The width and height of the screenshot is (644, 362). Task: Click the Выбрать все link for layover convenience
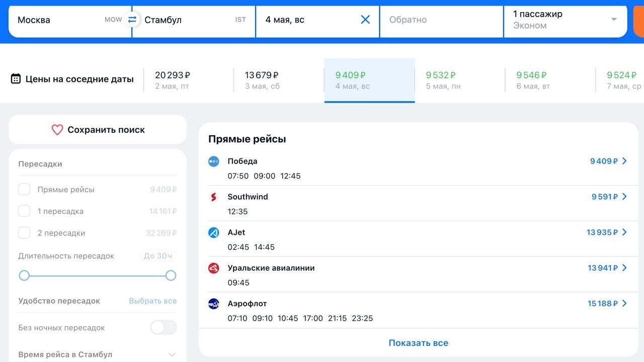pyautogui.click(x=152, y=301)
